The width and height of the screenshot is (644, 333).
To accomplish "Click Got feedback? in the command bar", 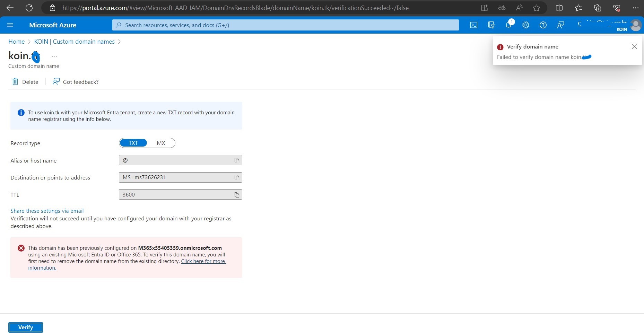I will (x=76, y=82).
